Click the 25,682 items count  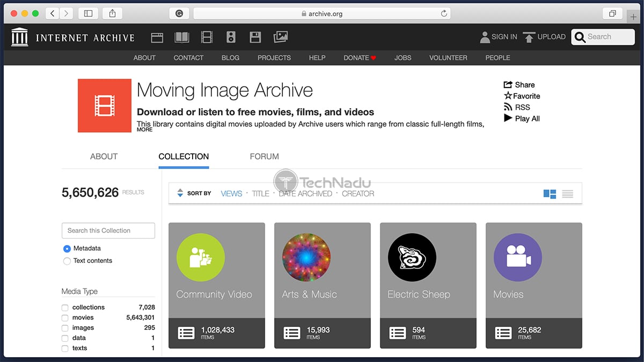tap(529, 330)
